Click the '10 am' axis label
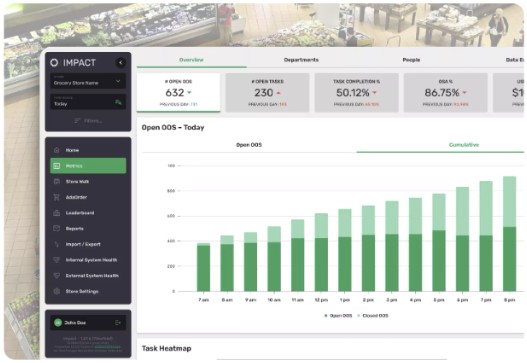The height and width of the screenshot is (363, 527). coord(274,300)
